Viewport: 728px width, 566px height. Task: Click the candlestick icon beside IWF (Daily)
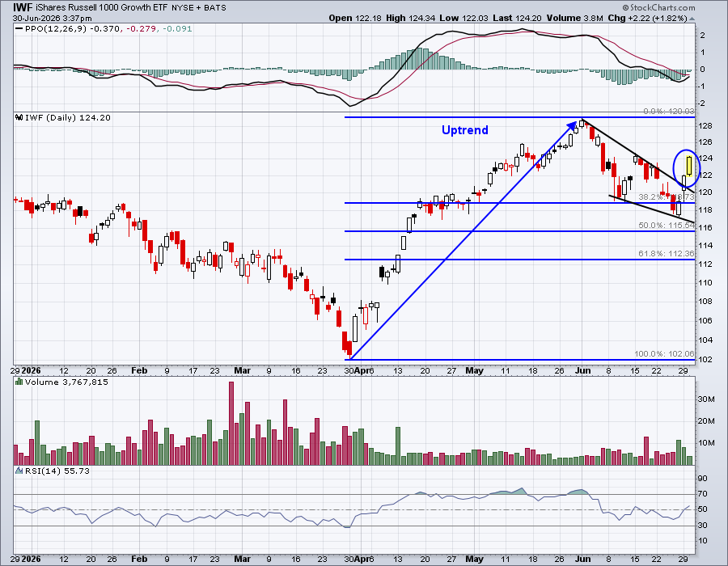click(x=19, y=117)
